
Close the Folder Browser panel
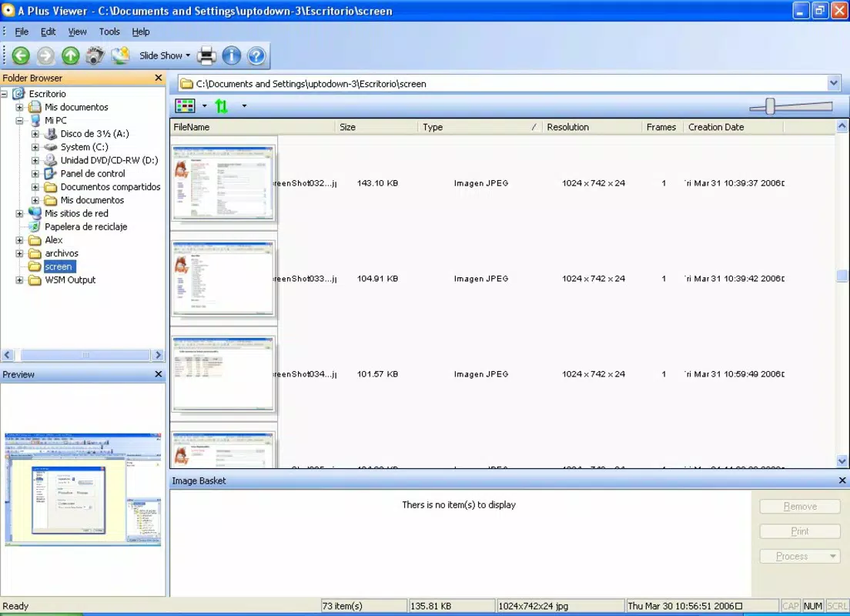(x=159, y=78)
